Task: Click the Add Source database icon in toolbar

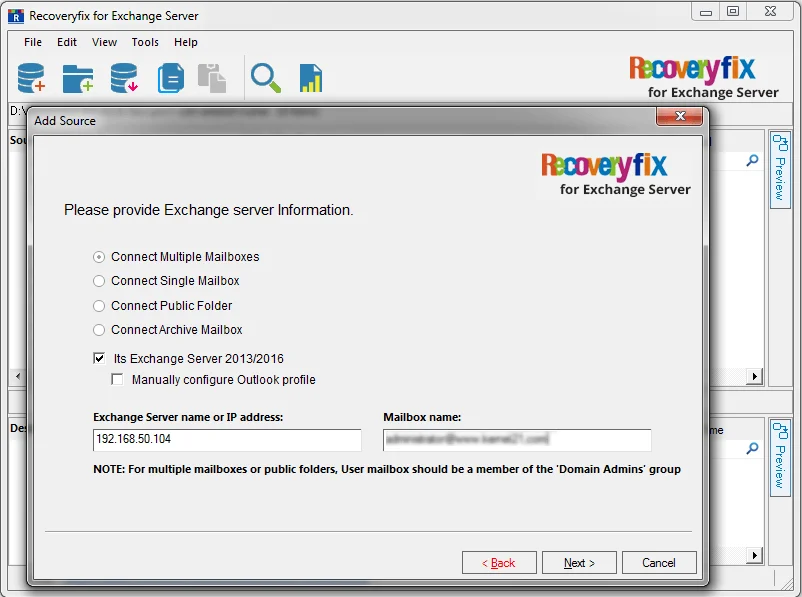Action: tap(31, 78)
